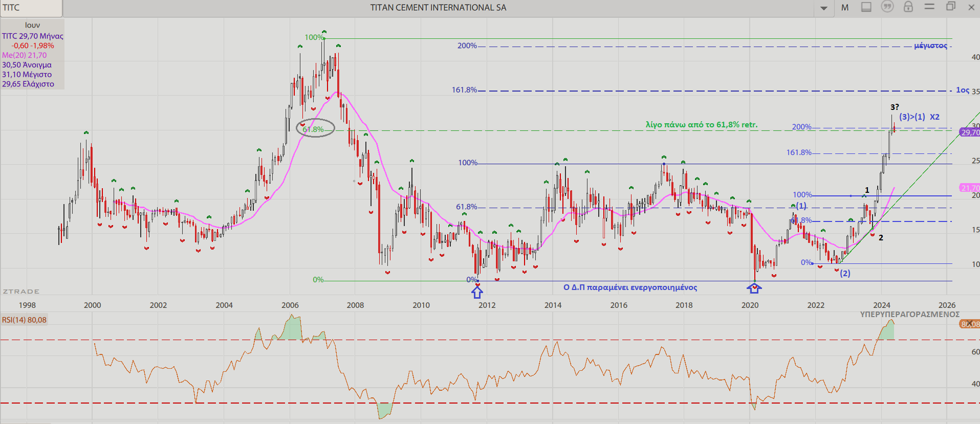
Task: Click the TITC ticker input field
Action: pos(31,8)
